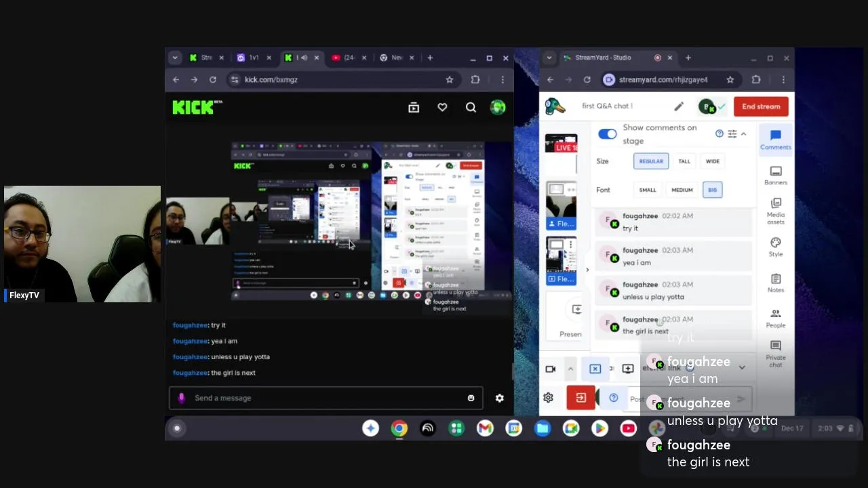Open Chrome menu in StreamYard window

pos(783,79)
